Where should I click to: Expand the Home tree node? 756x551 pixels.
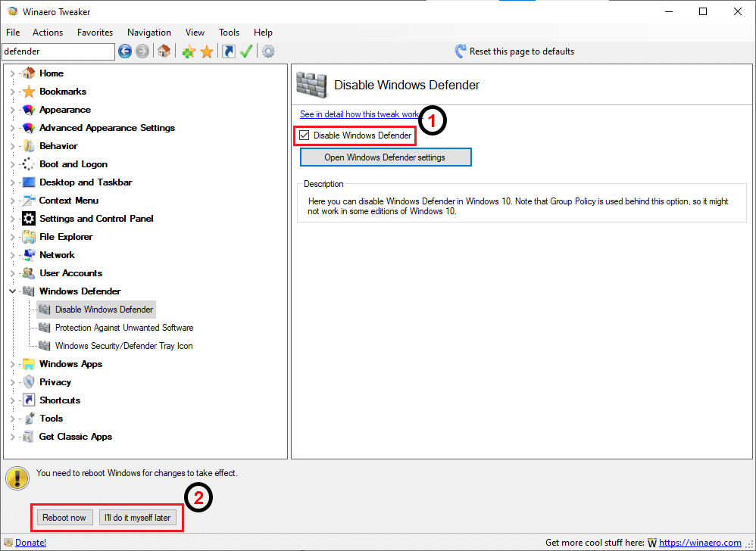click(x=13, y=73)
